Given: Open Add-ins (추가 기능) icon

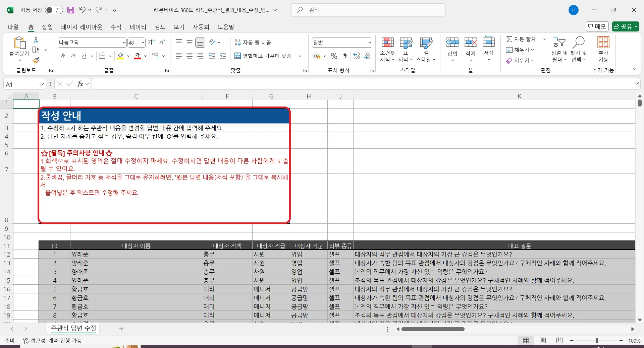Looking at the screenshot, I should (603, 50).
